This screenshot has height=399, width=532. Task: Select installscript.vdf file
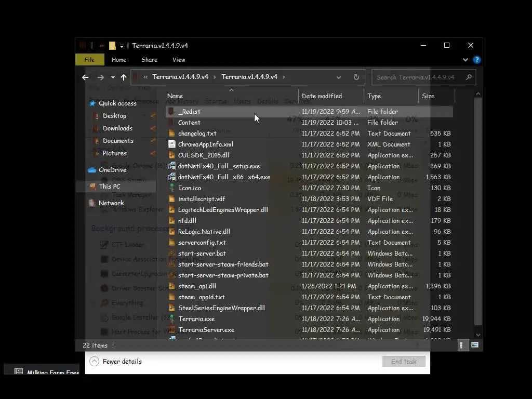[x=202, y=199]
